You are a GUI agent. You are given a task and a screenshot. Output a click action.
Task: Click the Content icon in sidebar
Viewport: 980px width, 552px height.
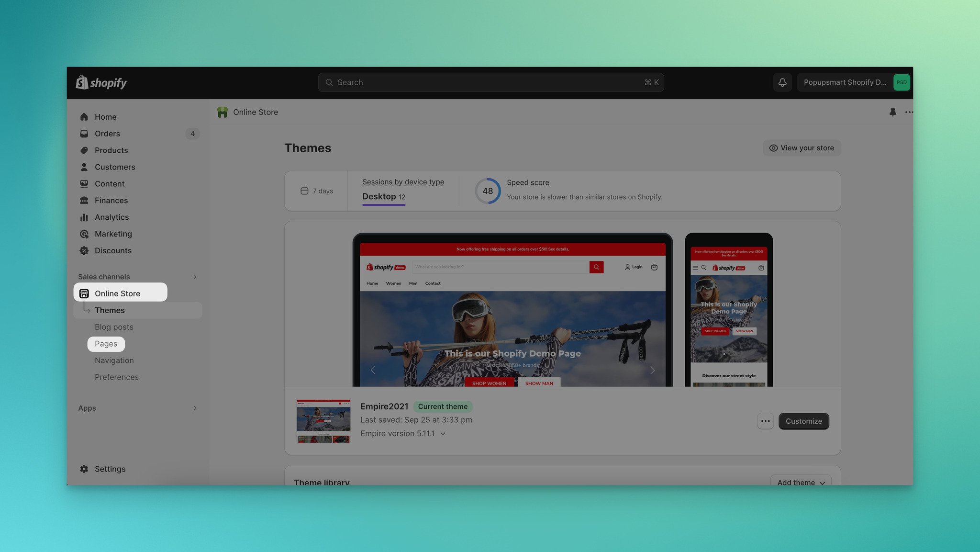pos(84,184)
